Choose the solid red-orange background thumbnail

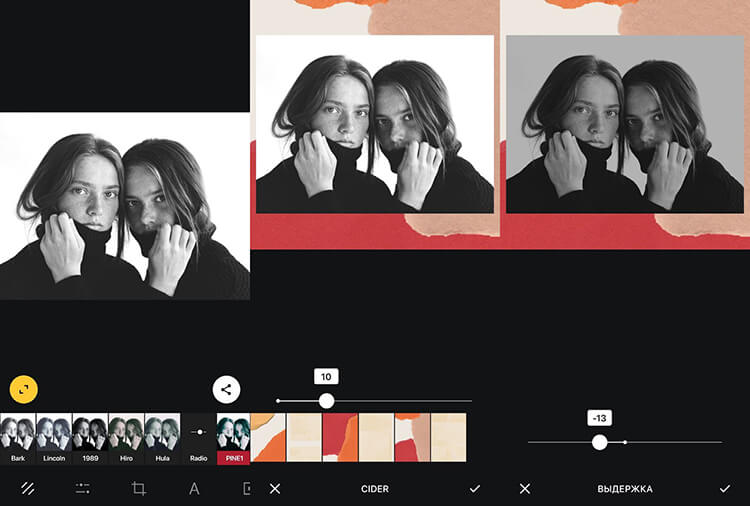pyautogui.click(x=340, y=438)
